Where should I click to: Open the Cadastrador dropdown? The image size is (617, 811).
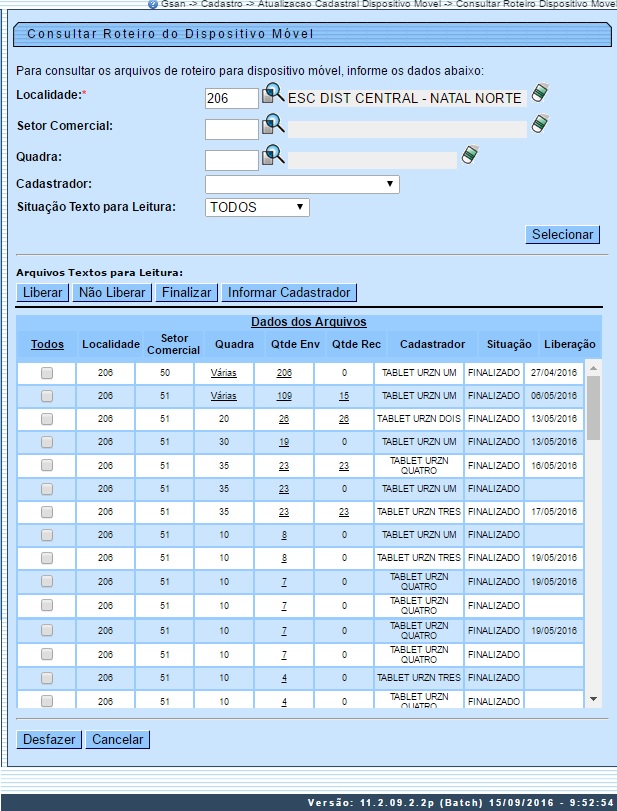click(x=301, y=185)
